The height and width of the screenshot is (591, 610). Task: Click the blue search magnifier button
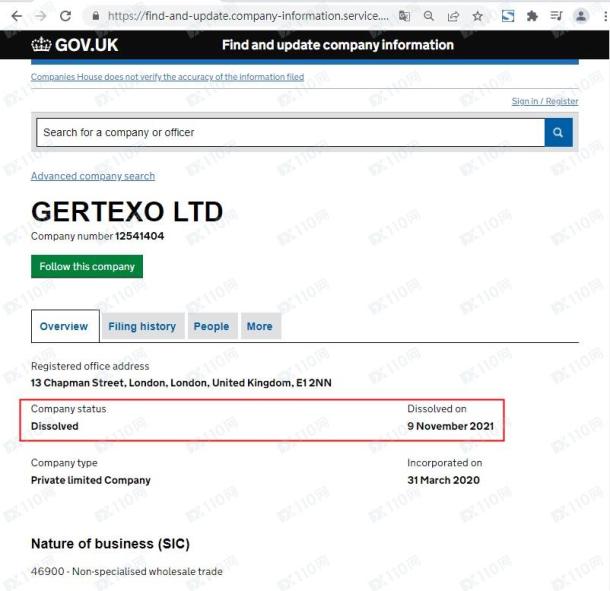click(x=558, y=133)
